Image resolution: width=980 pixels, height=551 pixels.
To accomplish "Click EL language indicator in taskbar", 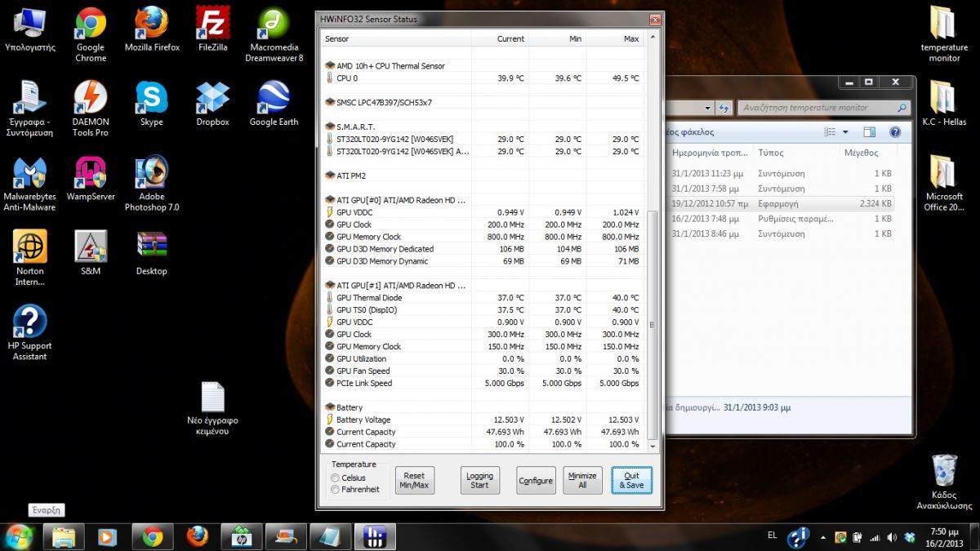I will point(772,536).
